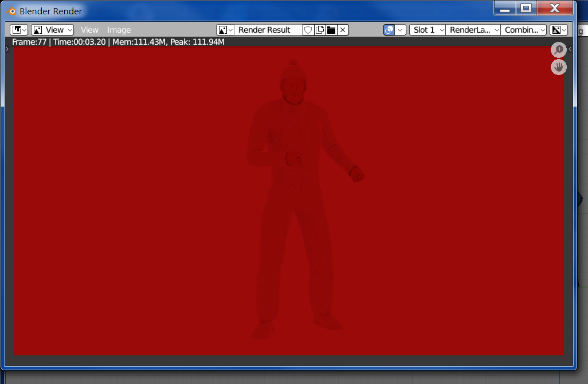588x384 pixels.
Task: Unlink the Render Result image
Action: pos(343,30)
